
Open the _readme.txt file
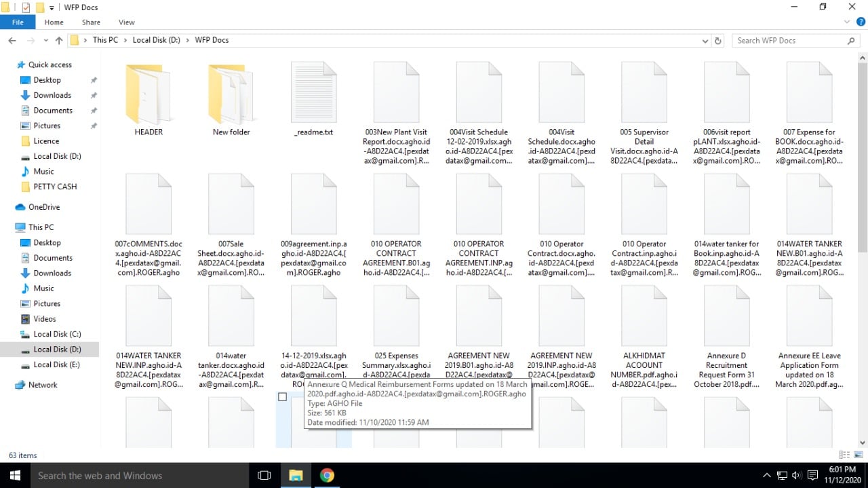point(313,98)
